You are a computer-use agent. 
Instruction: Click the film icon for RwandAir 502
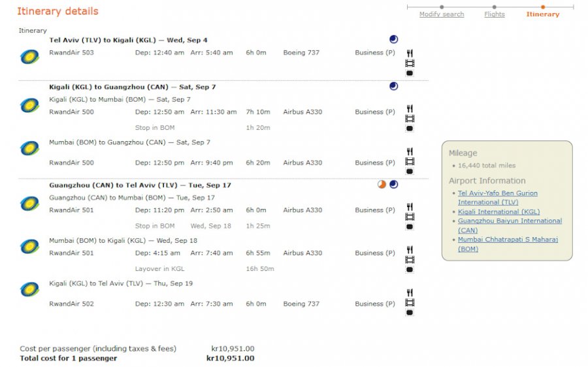(410, 302)
